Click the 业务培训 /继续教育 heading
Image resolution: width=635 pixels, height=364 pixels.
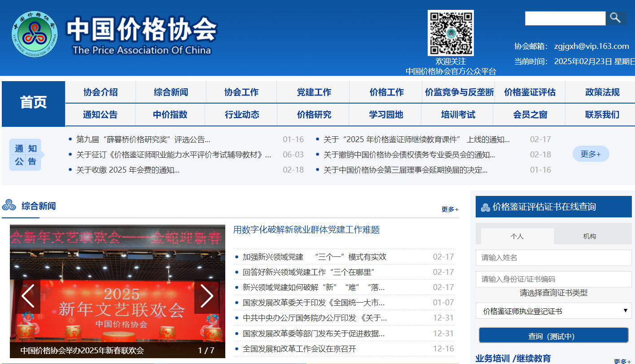click(513, 359)
